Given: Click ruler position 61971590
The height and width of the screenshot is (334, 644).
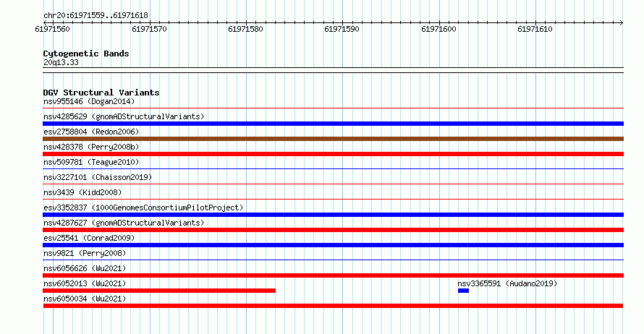Looking at the screenshot, I should [x=342, y=29].
